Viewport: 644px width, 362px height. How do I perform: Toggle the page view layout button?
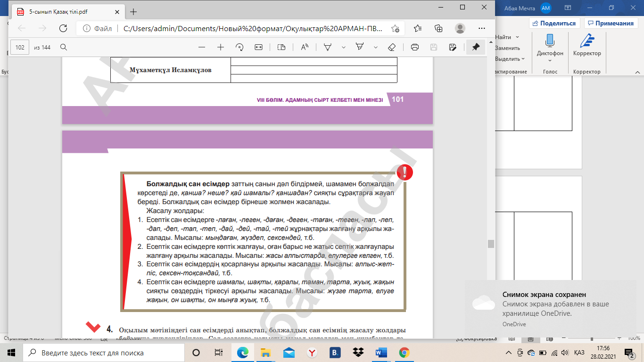[281, 47]
